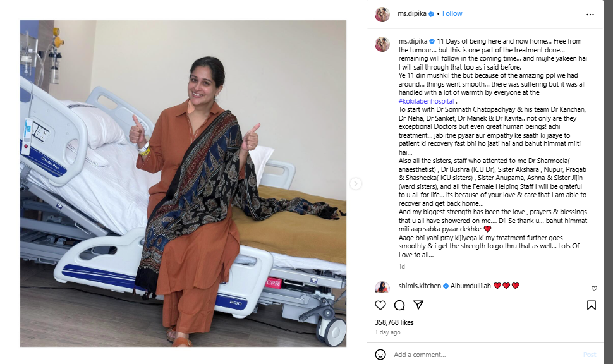The width and height of the screenshot is (613, 364).
Task: Click the Add a comment field
Action: click(485, 355)
